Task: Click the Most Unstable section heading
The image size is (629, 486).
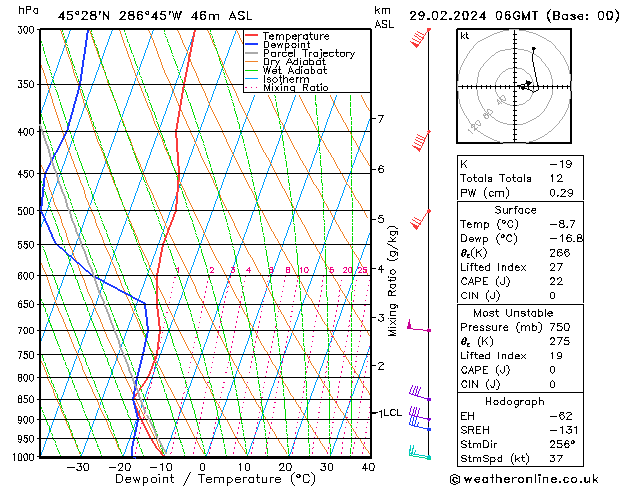Action: coord(513,313)
